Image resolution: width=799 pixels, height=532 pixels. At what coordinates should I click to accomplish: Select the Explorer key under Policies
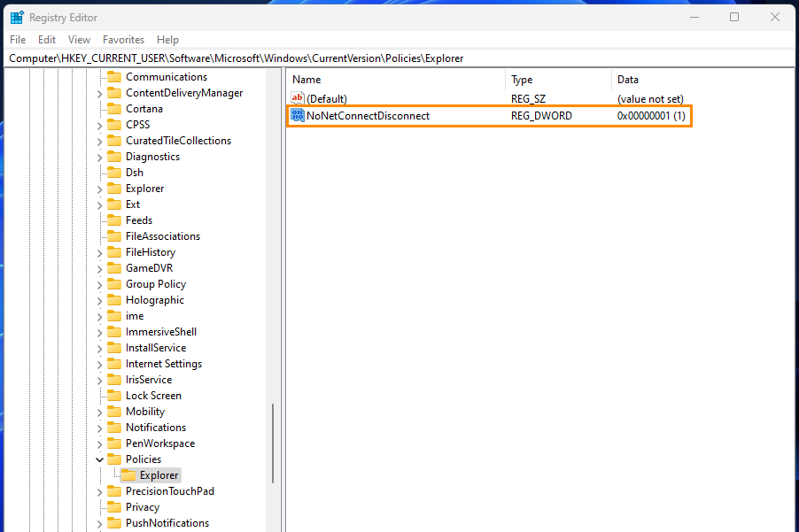coord(159,475)
